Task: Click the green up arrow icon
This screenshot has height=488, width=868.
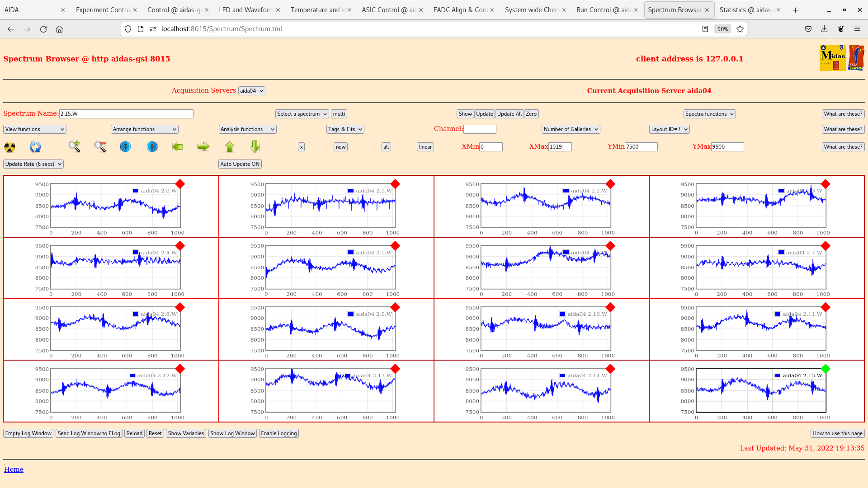Action: coord(230,147)
